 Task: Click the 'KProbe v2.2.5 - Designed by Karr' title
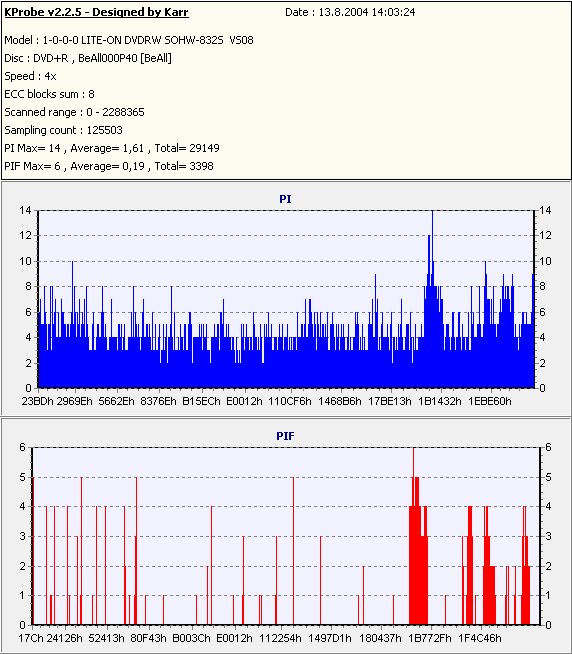click(96, 13)
